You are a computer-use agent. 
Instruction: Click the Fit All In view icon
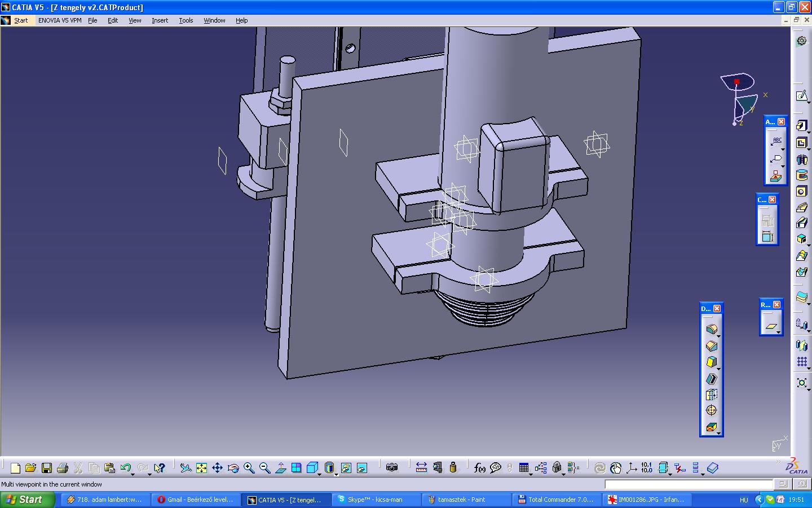click(x=201, y=468)
